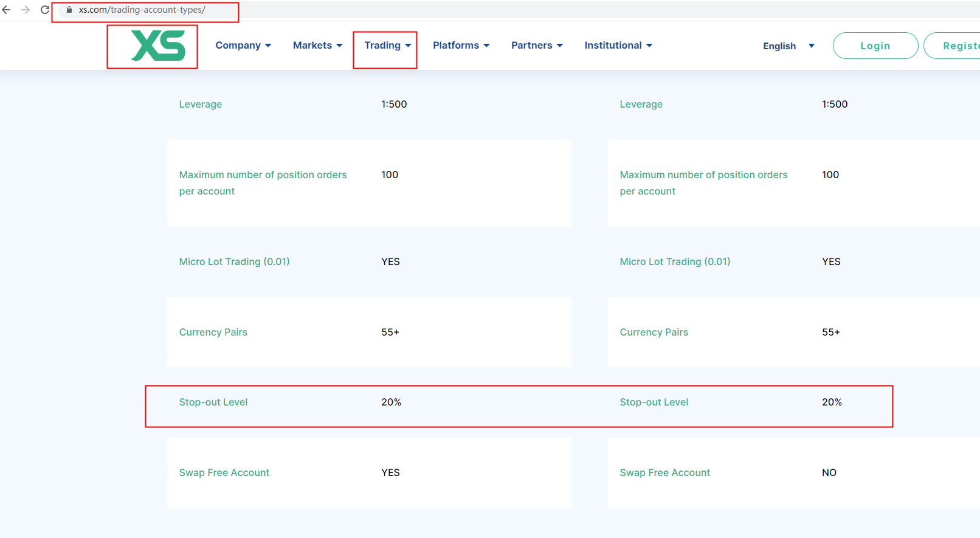
Task: Click the Login button
Action: (x=875, y=46)
